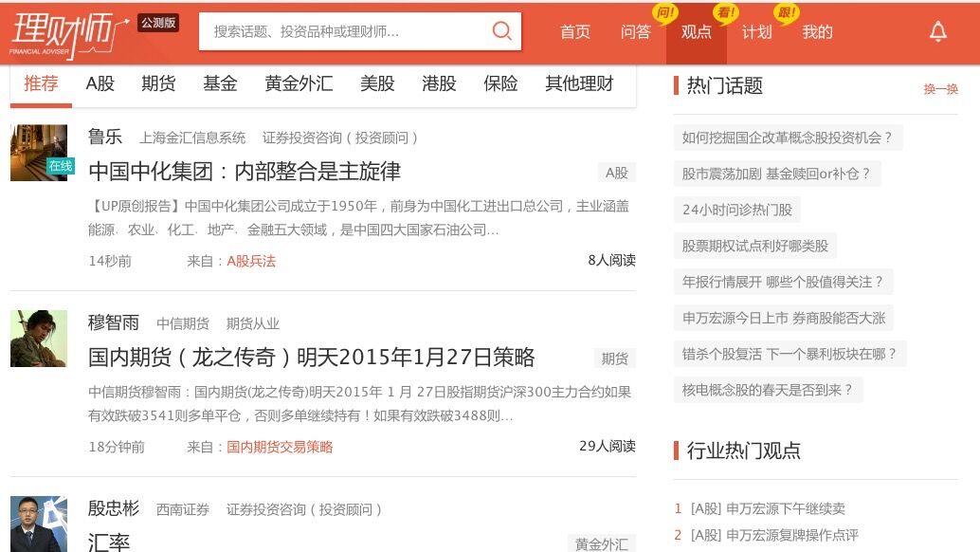The height and width of the screenshot is (552, 980).
Task: Click the 14秒前 timestamp
Action: click(110, 262)
